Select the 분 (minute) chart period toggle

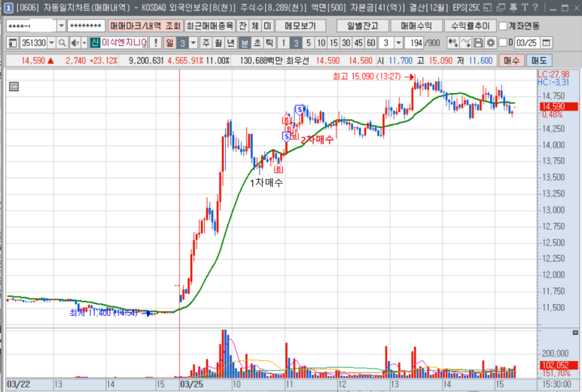(245, 42)
